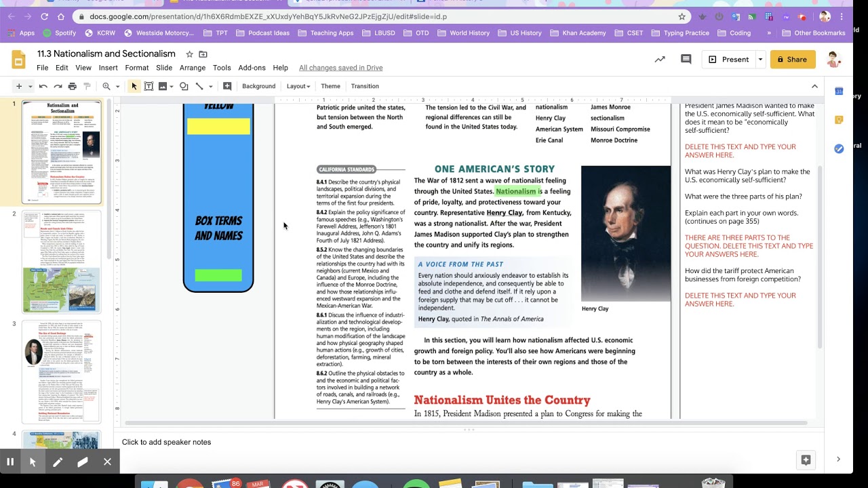Open the Google Calendar side panel icon
The height and width of the screenshot is (488, 868).
coord(839,91)
